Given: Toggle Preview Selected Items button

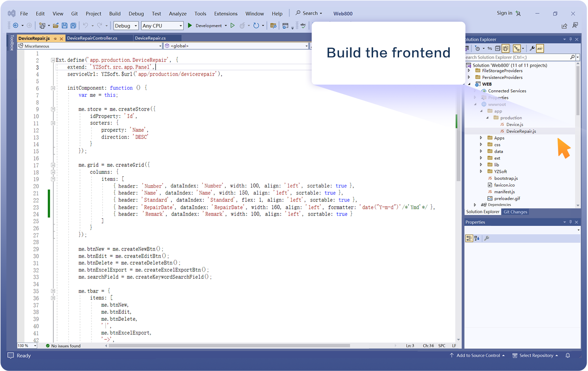Looking at the screenshot, I should tap(540, 49).
